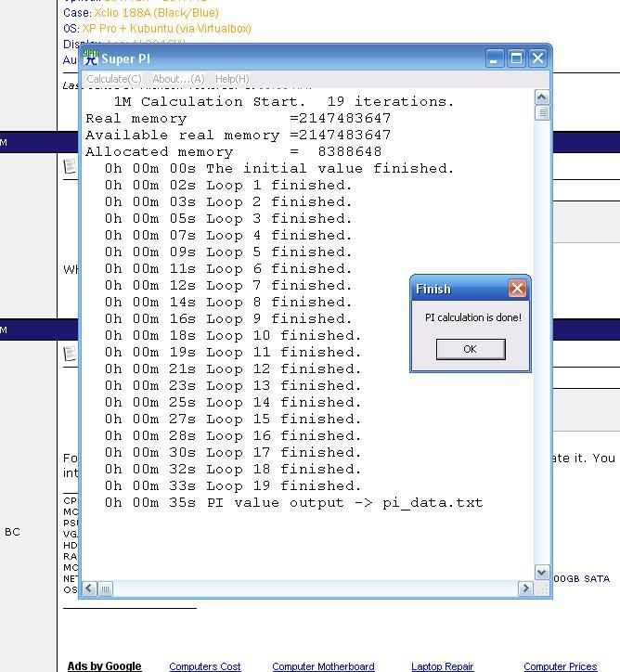Click the horizontal scrollbar thumb

point(106,588)
